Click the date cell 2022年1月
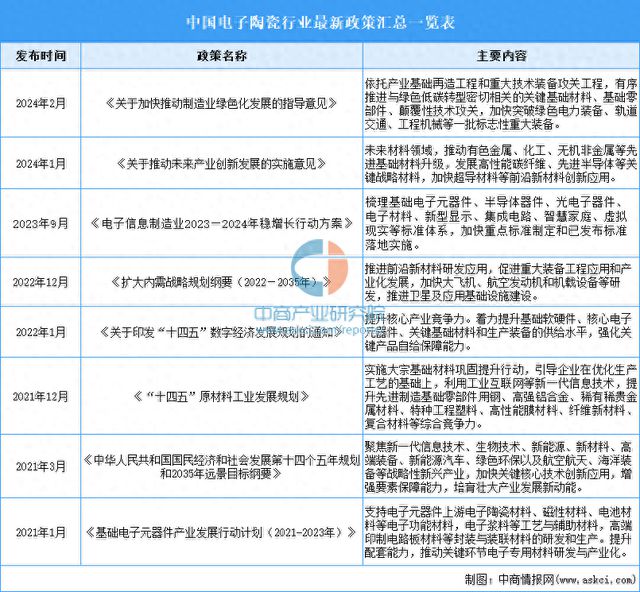Screen dimensions: 640x592 pos(41,332)
